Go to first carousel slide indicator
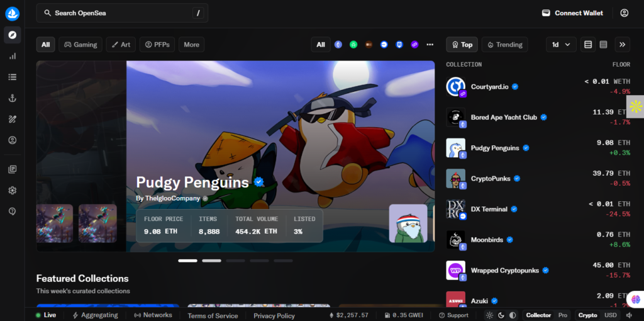 tap(187, 261)
